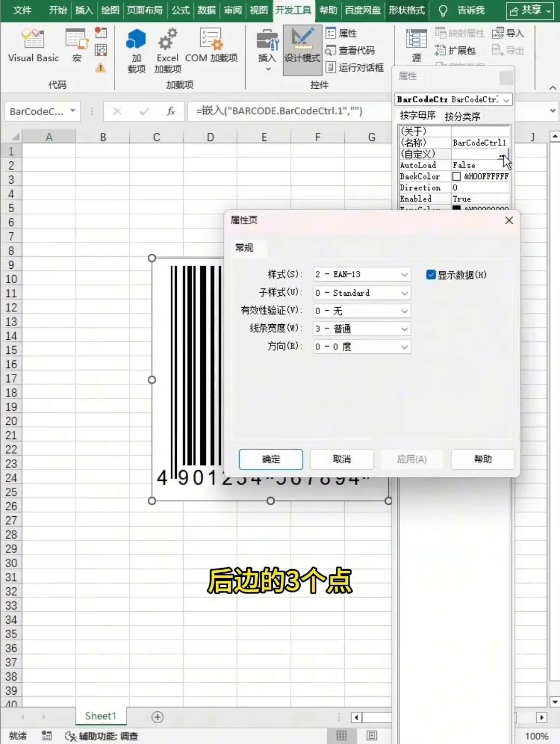Click the formula bar confirm checkmark
This screenshot has height=744, width=560.
click(144, 111)
